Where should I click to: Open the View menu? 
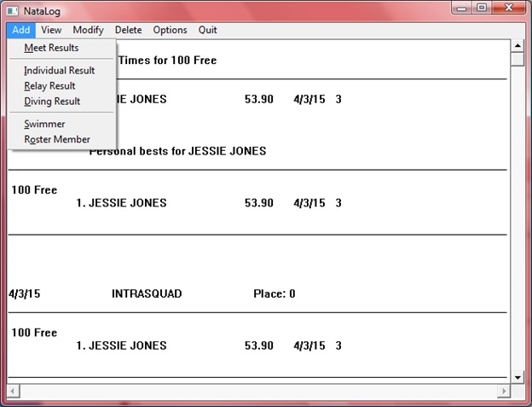click(51, 30)
